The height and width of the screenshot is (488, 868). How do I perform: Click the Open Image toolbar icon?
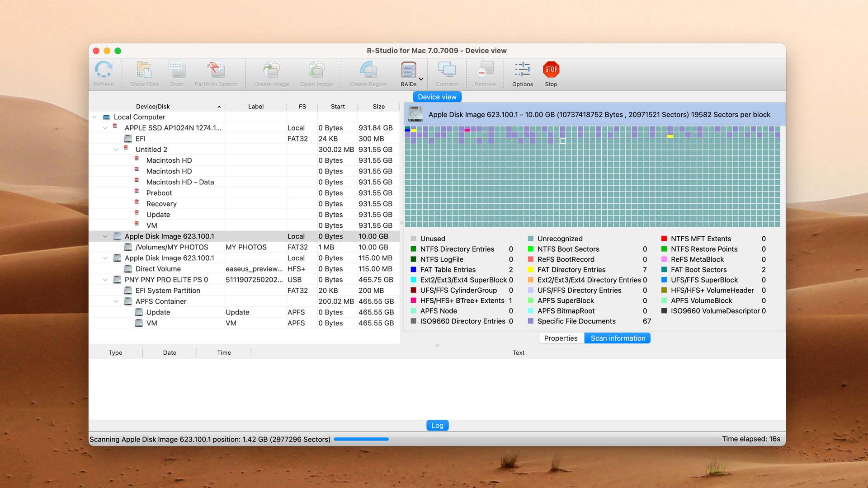pyautogui.click(x=317, y=70)
